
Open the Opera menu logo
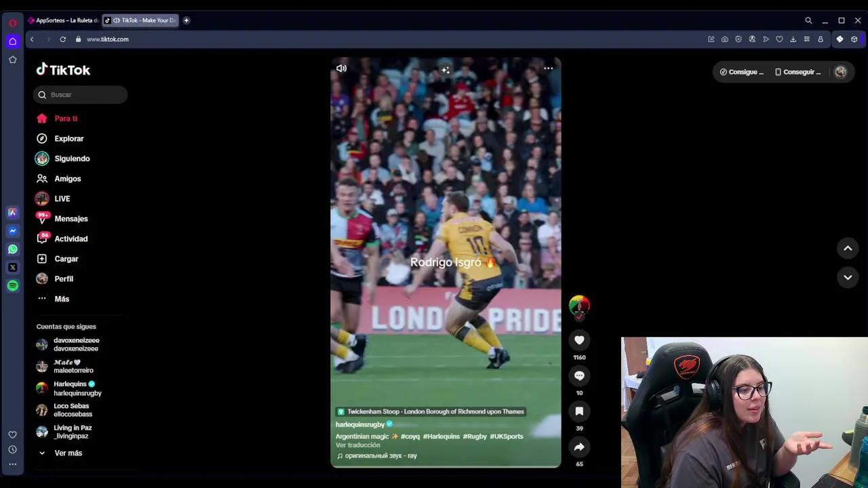(x=12, y=22)
